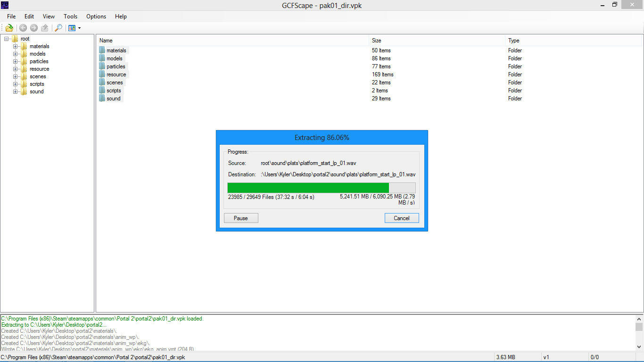Click the sound folder icon in the tree
This screenshot has width=644, height=362.
(24, 91)
